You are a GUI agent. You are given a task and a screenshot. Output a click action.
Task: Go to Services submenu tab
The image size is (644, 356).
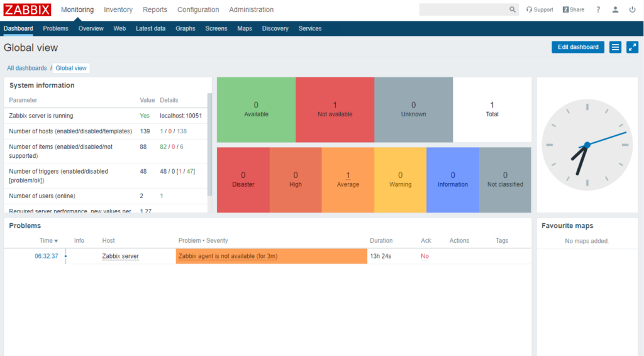point(309,28)
